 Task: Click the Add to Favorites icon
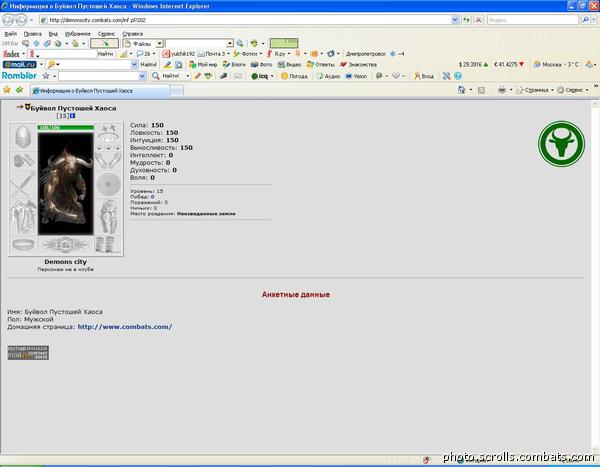19,90
